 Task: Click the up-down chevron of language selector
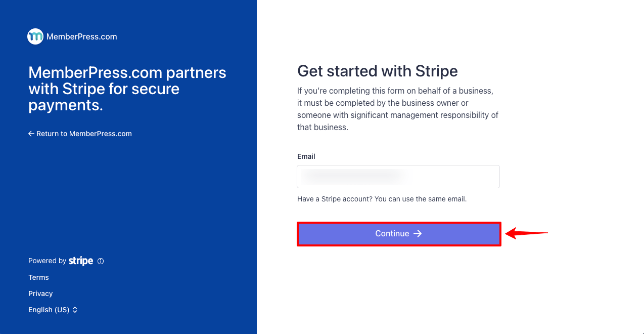75,310
